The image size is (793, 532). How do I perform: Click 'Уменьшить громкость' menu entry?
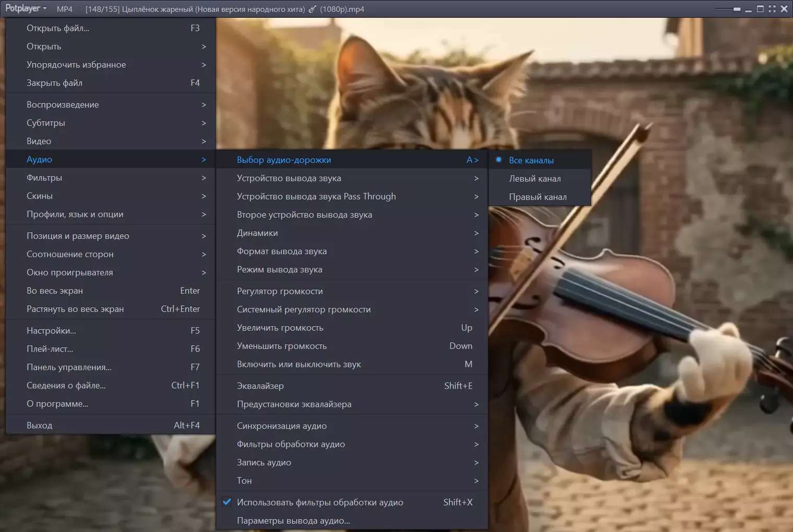click(x=352, y=346)
